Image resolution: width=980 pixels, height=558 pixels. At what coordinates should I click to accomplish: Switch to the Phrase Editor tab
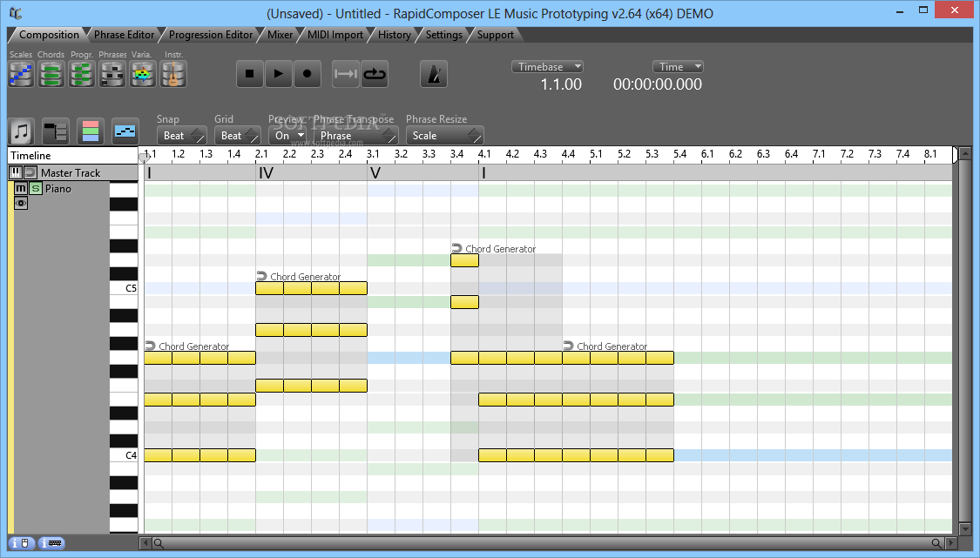point(124,35)
